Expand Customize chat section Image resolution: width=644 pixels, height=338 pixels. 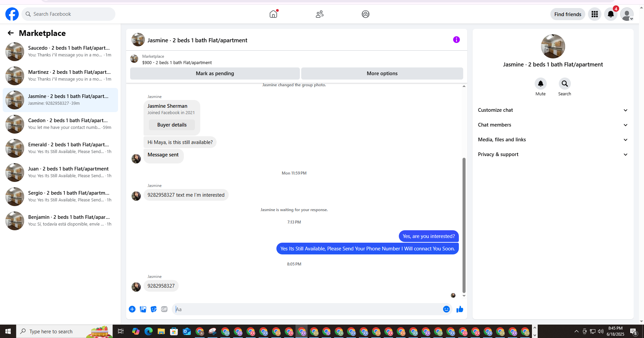553,110
